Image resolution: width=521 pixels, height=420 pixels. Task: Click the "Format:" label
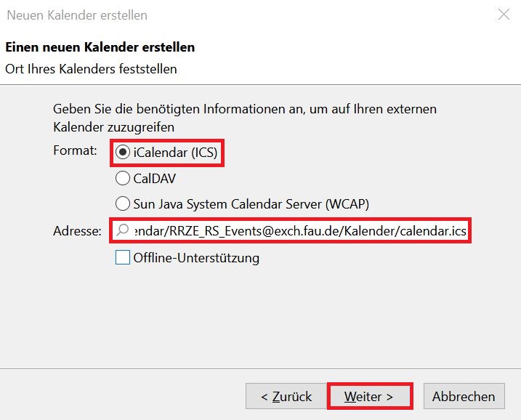pyautogui.click(x=75, y=150)
